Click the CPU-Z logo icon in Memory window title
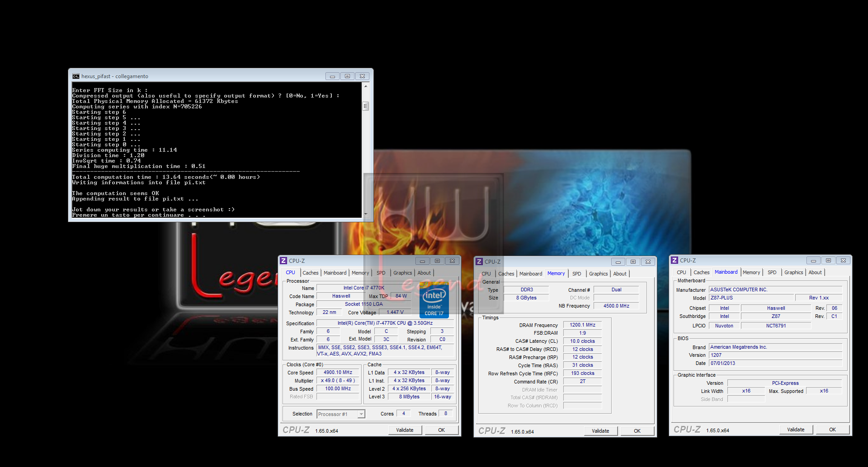This screenshot has width=868, height=467. [x=479, y=262]
